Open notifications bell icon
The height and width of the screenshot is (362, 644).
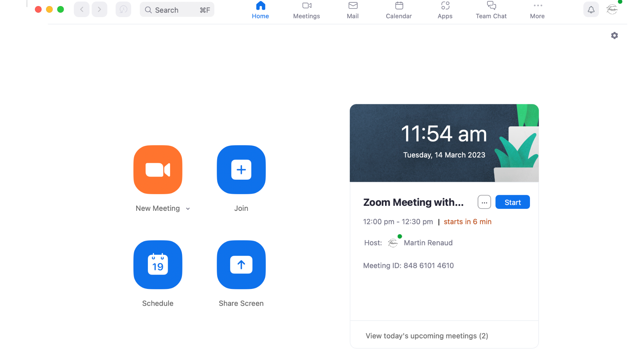(591, 10)
